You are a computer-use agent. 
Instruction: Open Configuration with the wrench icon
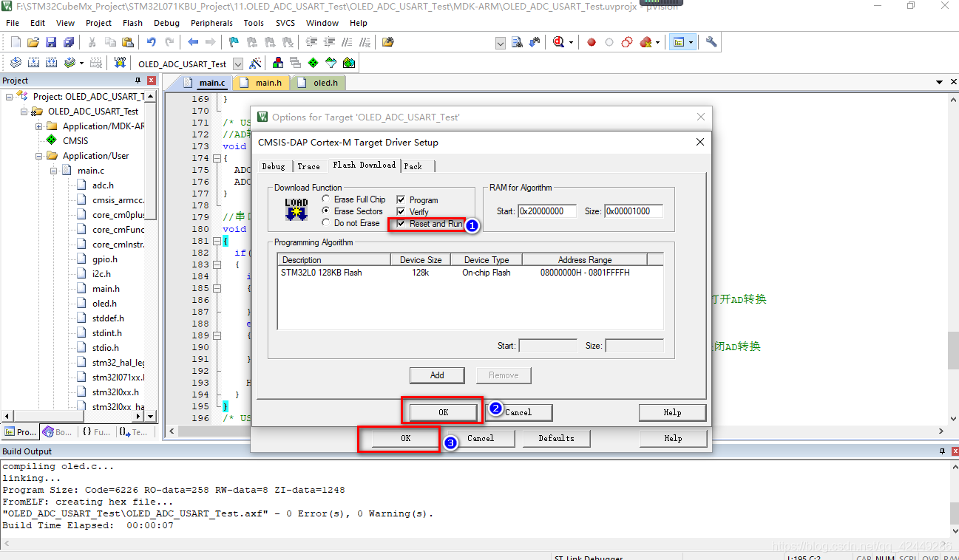click(711, 42)
